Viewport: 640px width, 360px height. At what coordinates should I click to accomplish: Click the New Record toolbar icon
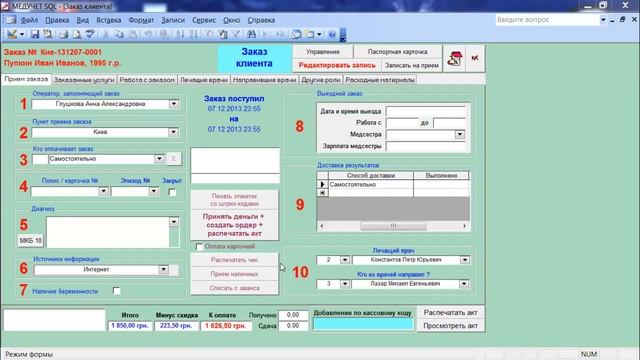267,34
